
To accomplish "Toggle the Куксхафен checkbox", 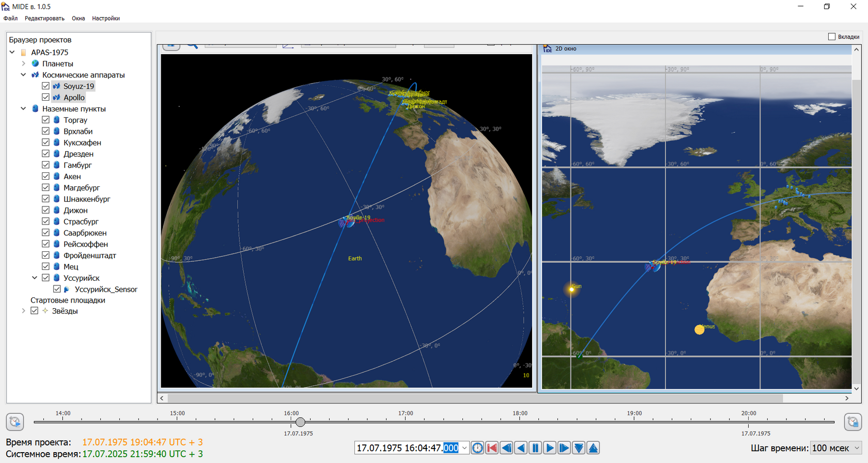I will [x=45, y=142].
